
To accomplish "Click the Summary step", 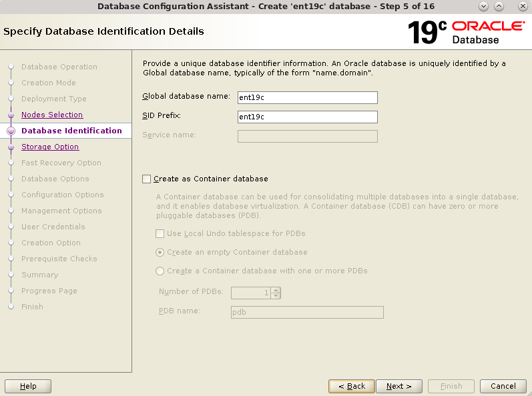I will (39, 275).
